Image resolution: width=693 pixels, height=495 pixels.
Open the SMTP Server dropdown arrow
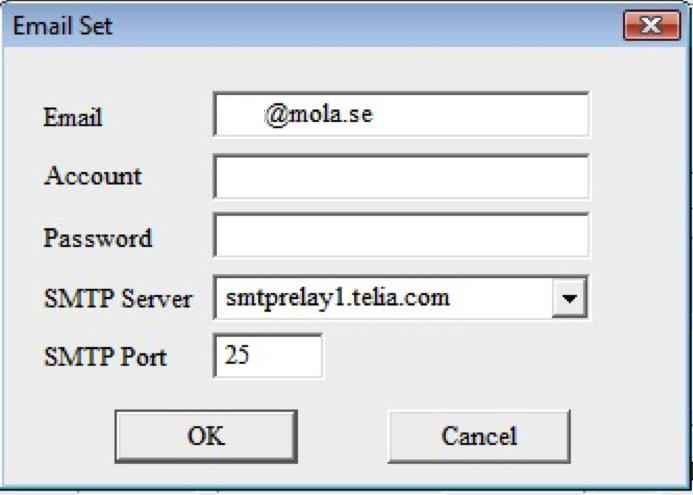(x=569, y=297)
